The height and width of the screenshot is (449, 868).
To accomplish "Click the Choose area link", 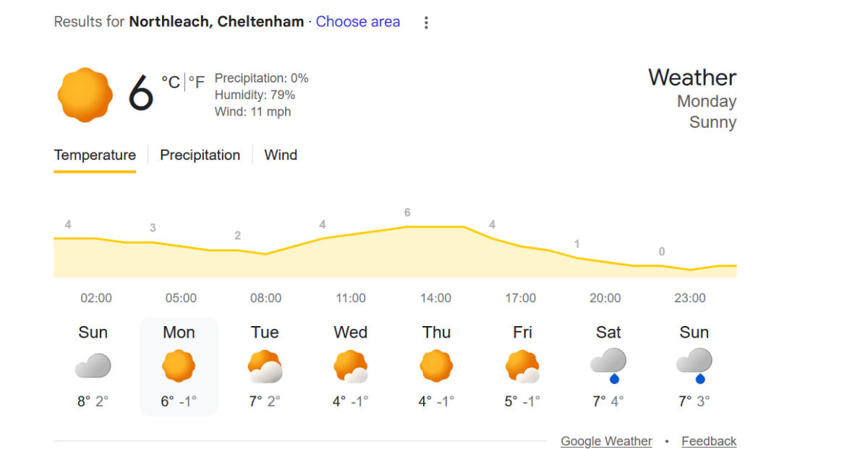I will pos(358,22).
